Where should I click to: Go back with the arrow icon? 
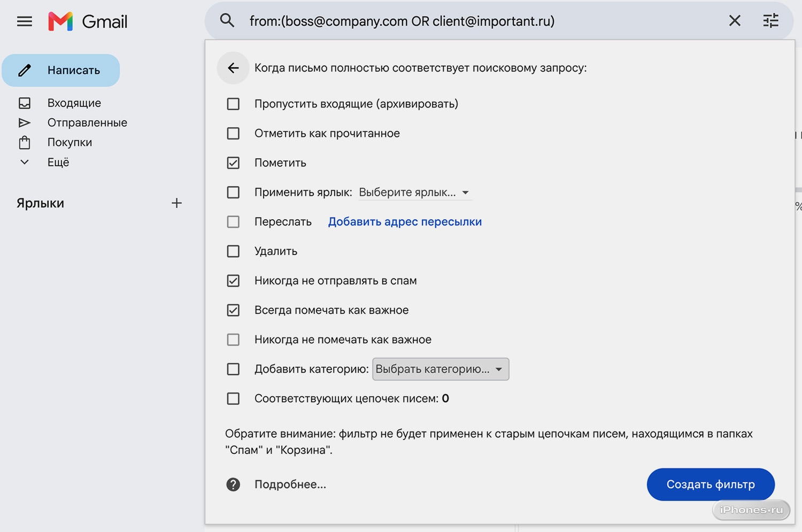tap(233, 68)
